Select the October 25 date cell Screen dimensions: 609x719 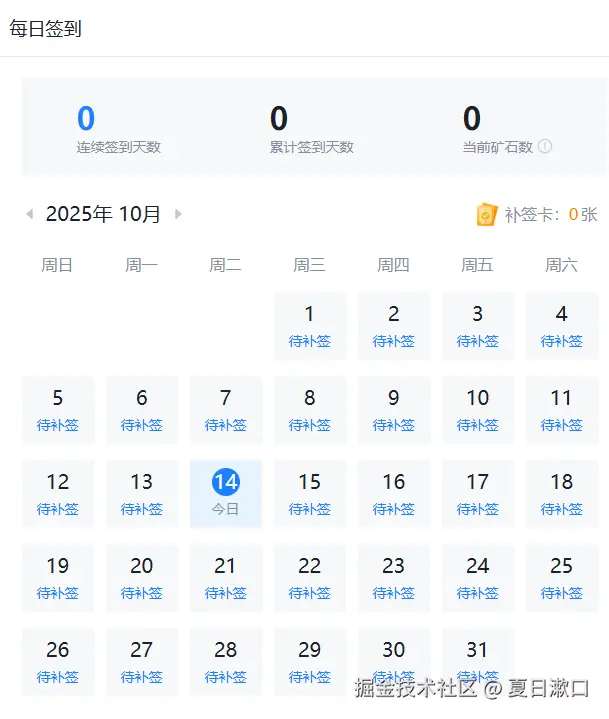(x=562, y=577)
